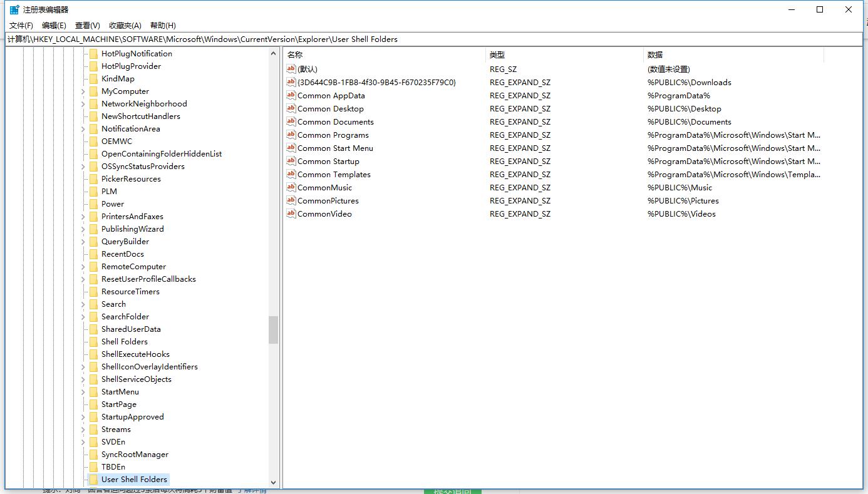
Task: Click the (数值未设置) data cell
Action: (x=669, y=69)
